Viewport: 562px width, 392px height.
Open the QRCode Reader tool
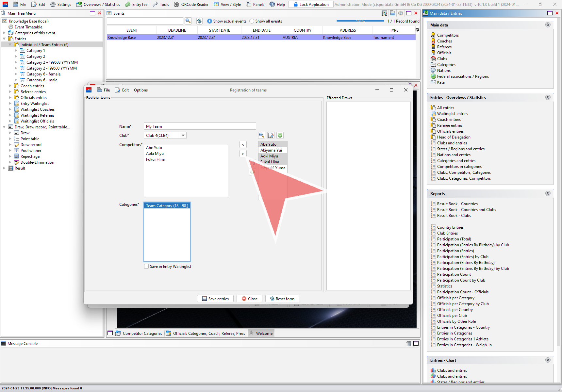click(x=191, y=4)
